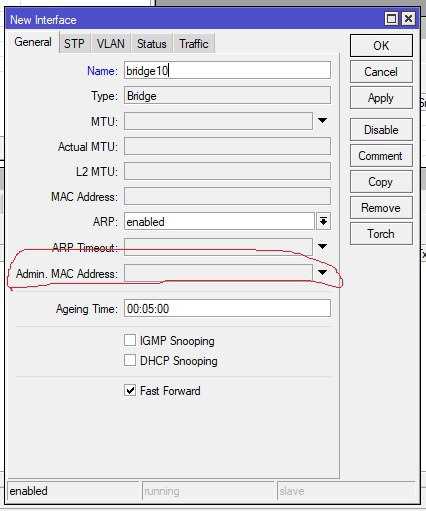This screenshot has width=426, height=511.
Task: Open the STP tab
Action: tap(74, 44)
